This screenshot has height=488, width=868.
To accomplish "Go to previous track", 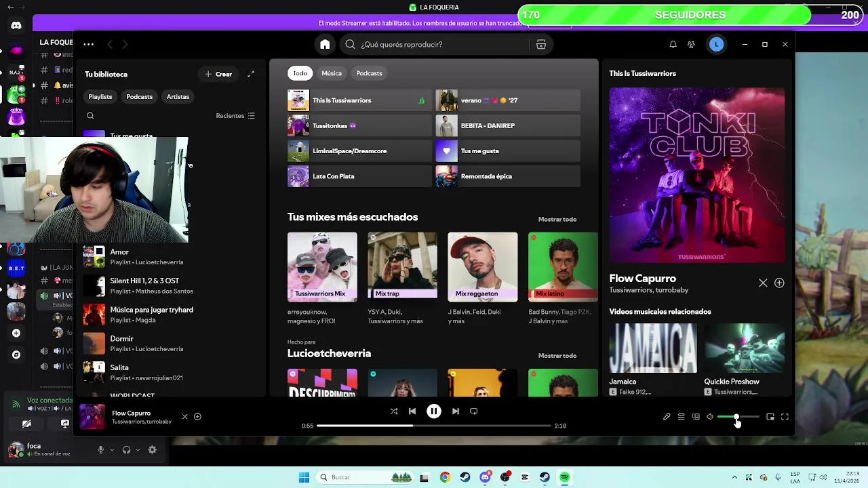I will tap(412, 411).
